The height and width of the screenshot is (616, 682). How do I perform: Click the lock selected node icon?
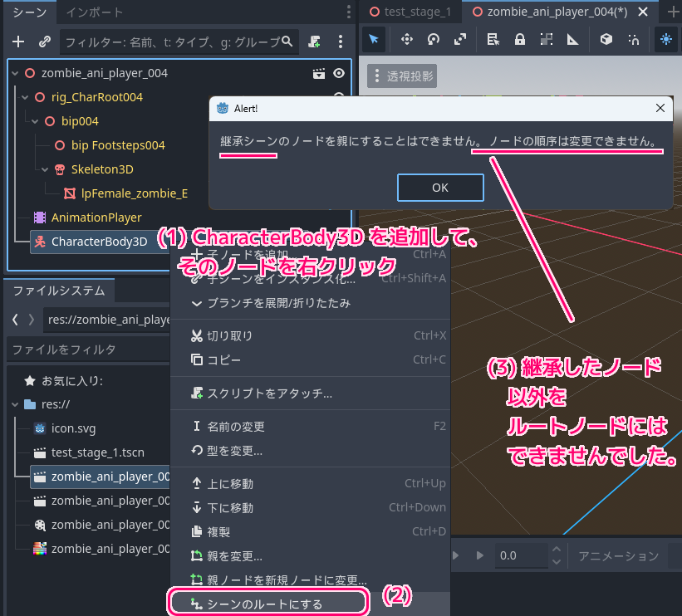click(519, 39)
